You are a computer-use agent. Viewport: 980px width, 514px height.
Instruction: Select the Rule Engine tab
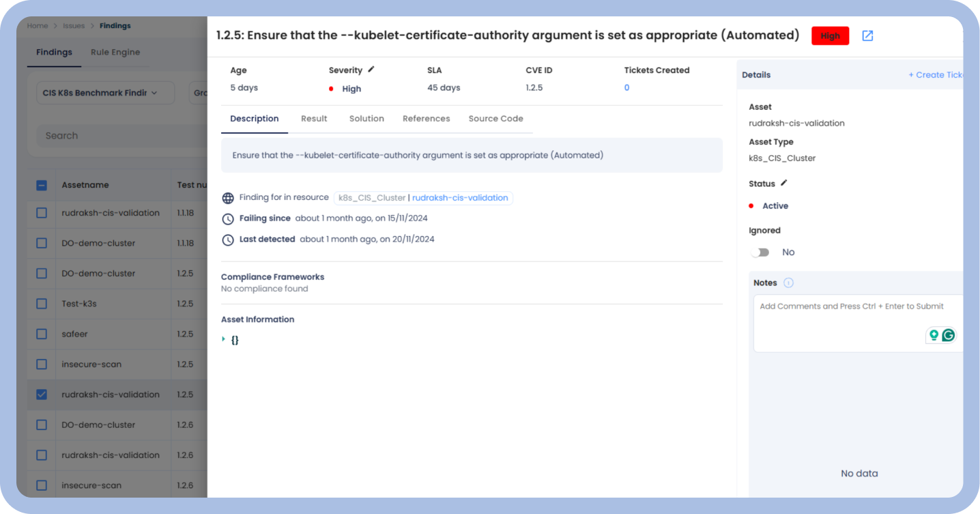(115, 53)
